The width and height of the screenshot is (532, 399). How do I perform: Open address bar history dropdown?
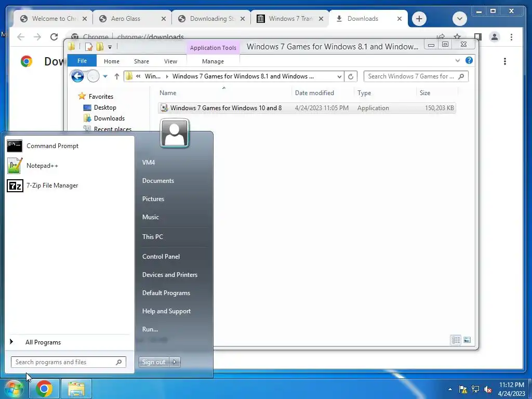coord(339,77)
